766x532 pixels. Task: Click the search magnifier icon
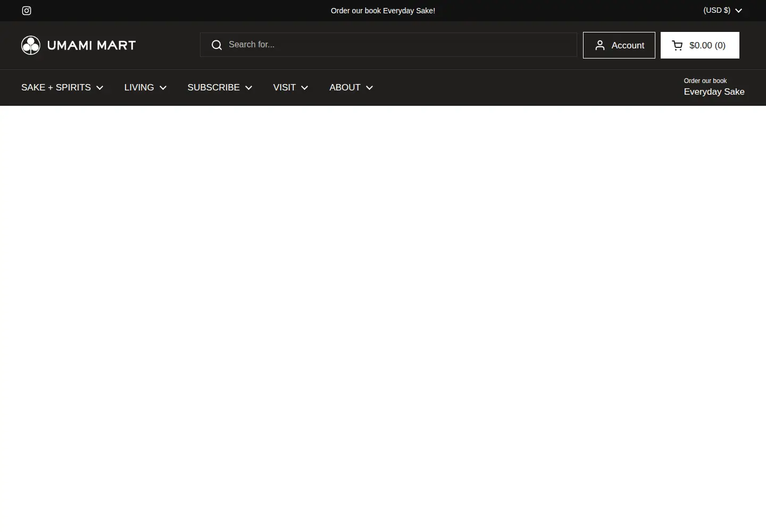coord(217,45)
